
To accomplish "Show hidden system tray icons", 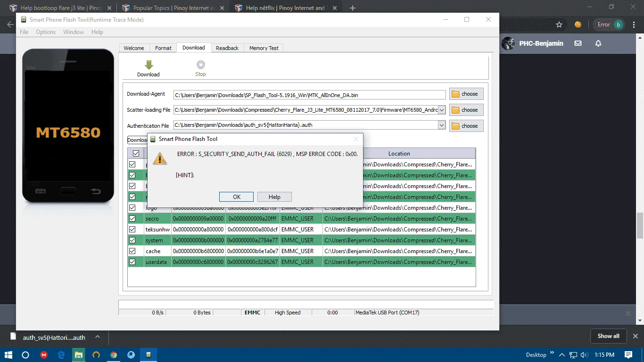I will pyautogui.click(x=562, y=355).
